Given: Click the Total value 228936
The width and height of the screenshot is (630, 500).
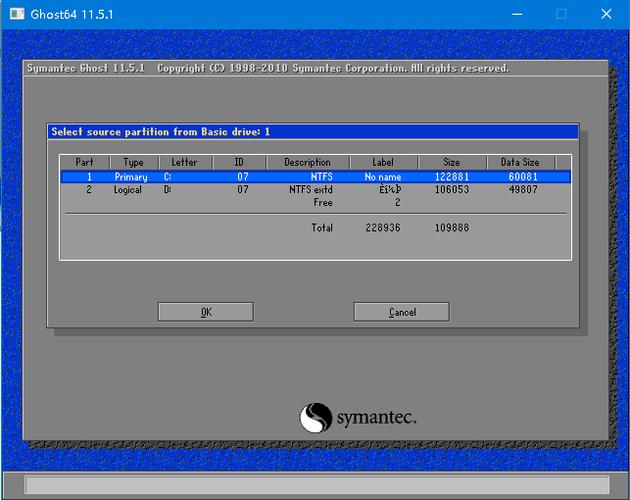Looking at the screenshot, I should (382, 228).
